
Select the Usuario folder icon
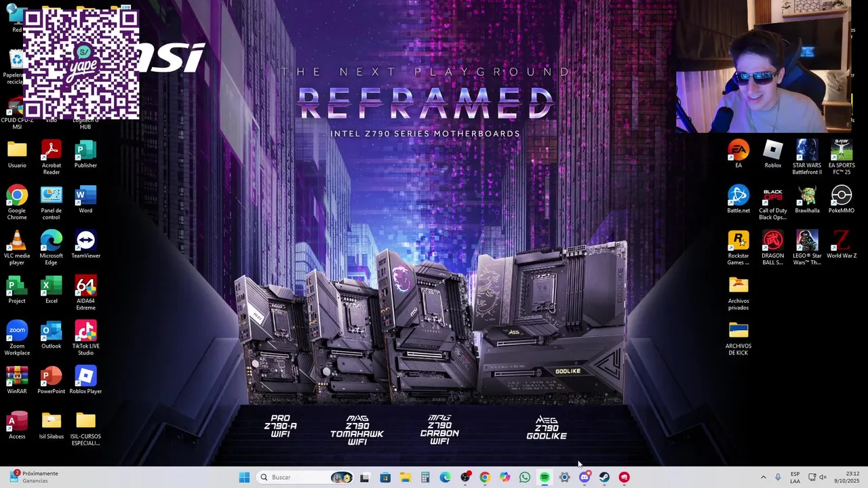coord(17,154)
